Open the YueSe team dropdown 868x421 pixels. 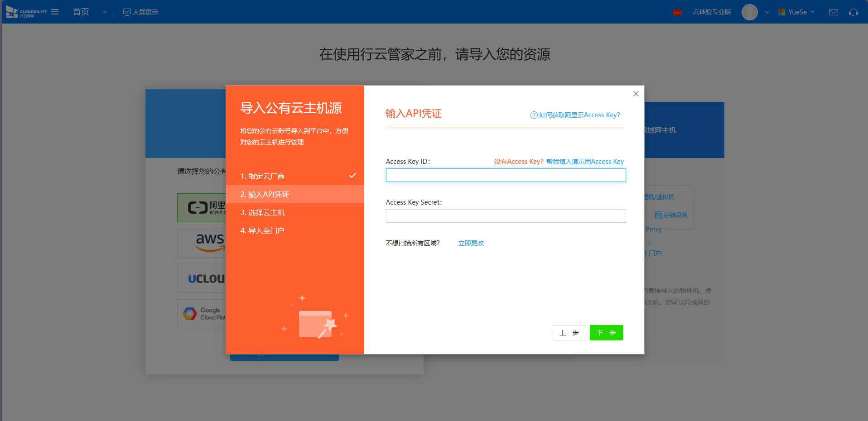coord(797,12)
